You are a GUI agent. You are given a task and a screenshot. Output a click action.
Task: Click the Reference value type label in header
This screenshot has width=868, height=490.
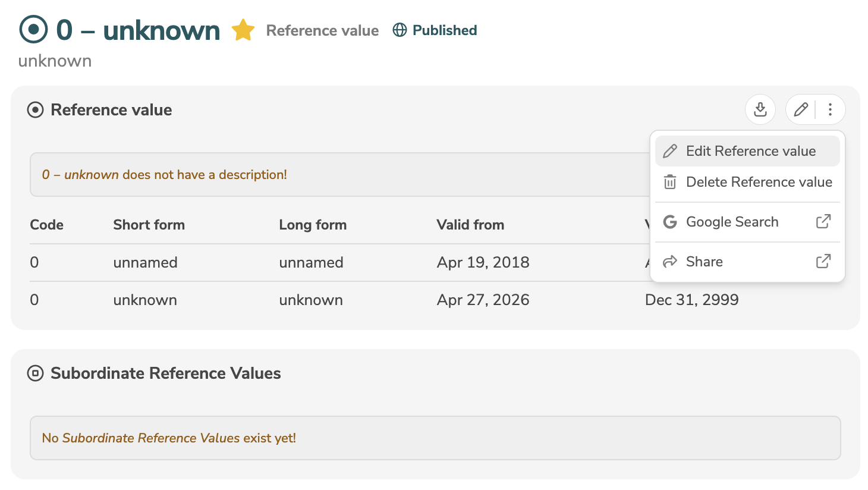click(322, 30)
